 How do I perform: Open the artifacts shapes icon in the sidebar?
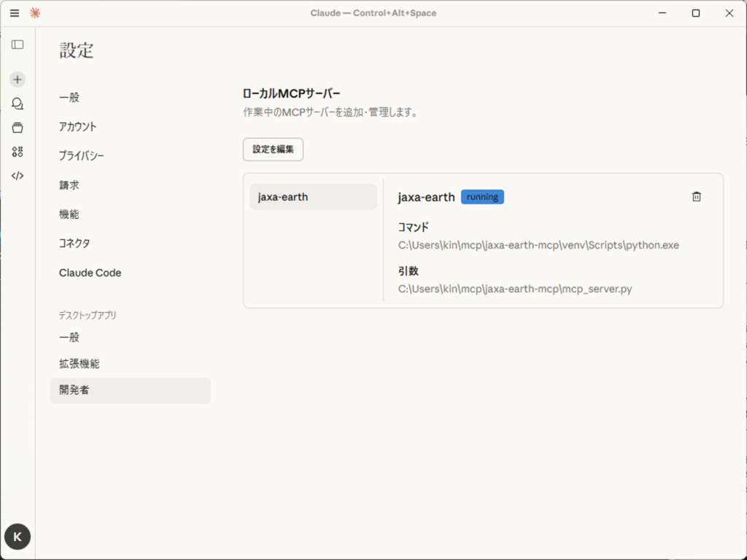tap(18, 152)
